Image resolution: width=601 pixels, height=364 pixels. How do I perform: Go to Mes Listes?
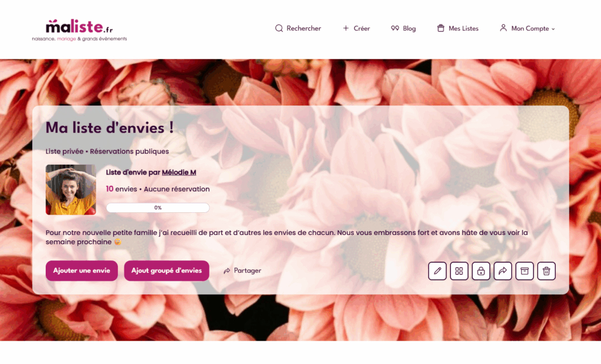tap(458, 28)
